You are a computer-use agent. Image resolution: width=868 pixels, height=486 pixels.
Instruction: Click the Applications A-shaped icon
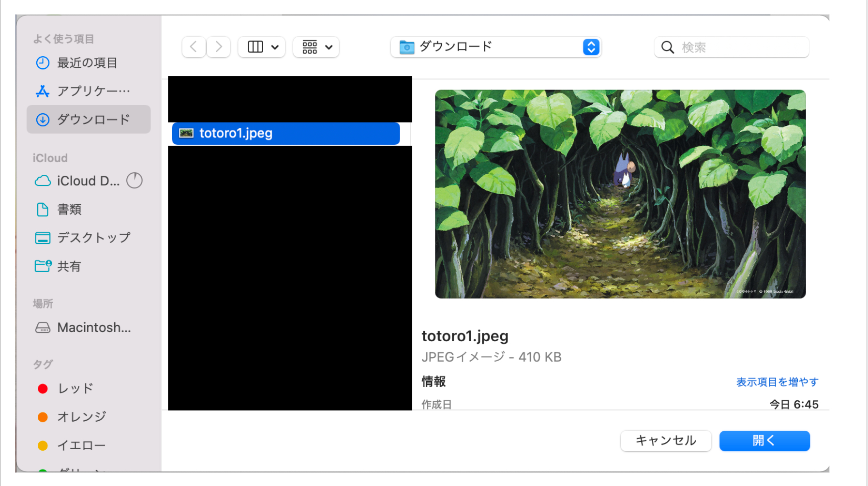click(43, 91)
